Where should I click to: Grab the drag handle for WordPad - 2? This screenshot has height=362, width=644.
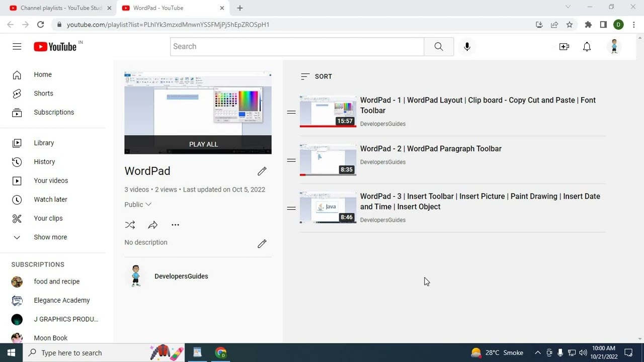(291, 160)
